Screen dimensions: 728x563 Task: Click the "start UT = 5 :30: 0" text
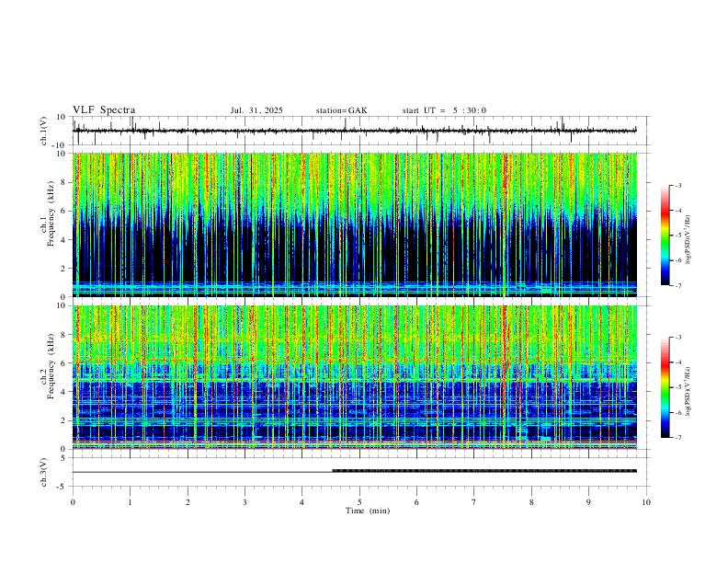point(444,110)
